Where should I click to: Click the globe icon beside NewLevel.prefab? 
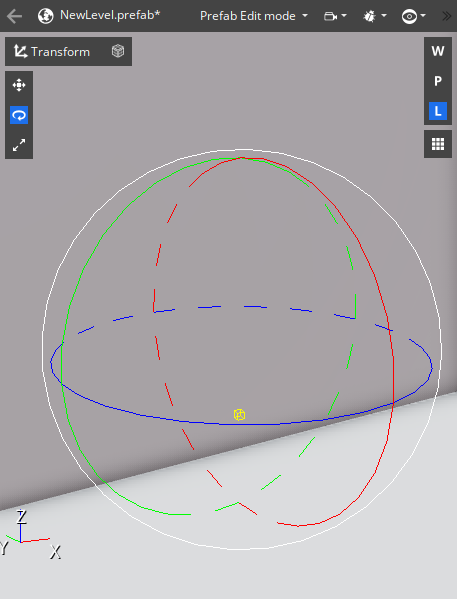click(x=46, y=16)
